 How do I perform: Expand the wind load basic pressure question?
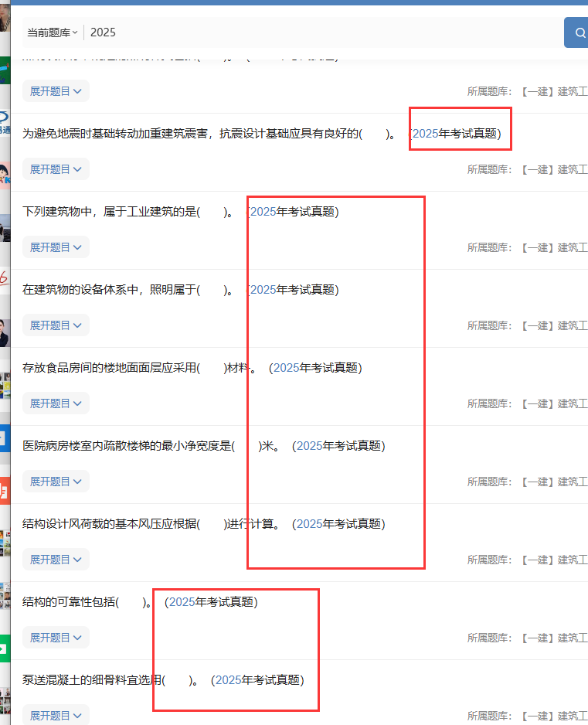[x=56, y=560]
